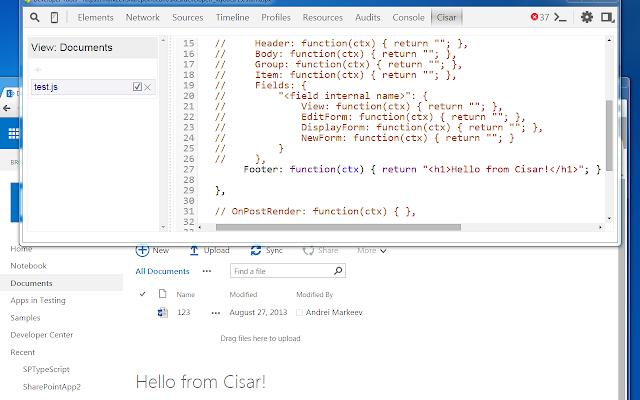This screenshot has height=400, width=640.
Task: Click the Recent navigation heading
Action: (22, 352)
